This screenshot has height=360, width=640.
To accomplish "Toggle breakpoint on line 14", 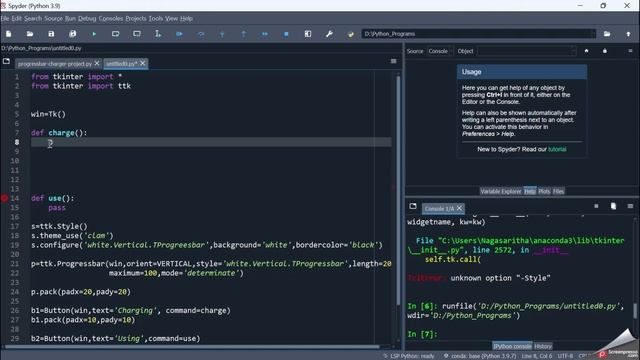I will [4, 198].
